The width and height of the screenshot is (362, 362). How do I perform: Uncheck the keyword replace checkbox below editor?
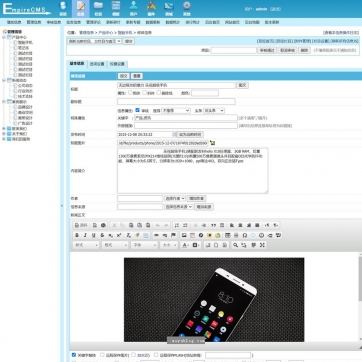tap(74, 355)
